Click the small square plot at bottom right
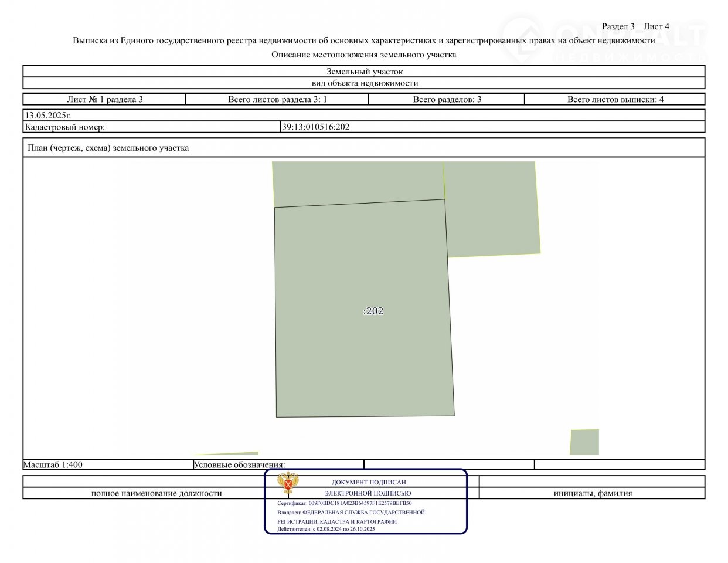This screenshot has height=563, width=728. (x=584, y=442)
